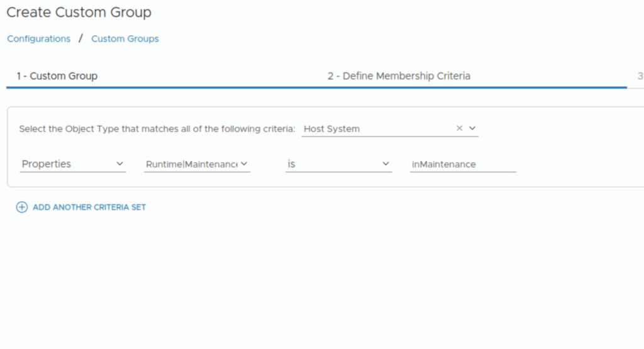Go to 2 - Define Membership Criteria tab
Image resolution: width=644 pixels, height=349 pixels.
tap(399, 76)
